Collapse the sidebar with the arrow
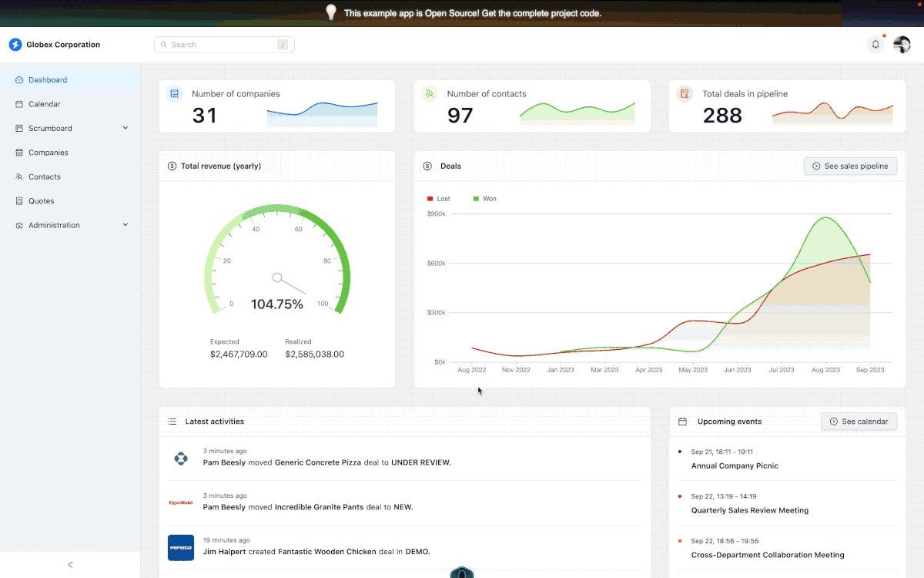Viewport: 924px width, 578px height. pyautogui.click(x=70, y=565)
